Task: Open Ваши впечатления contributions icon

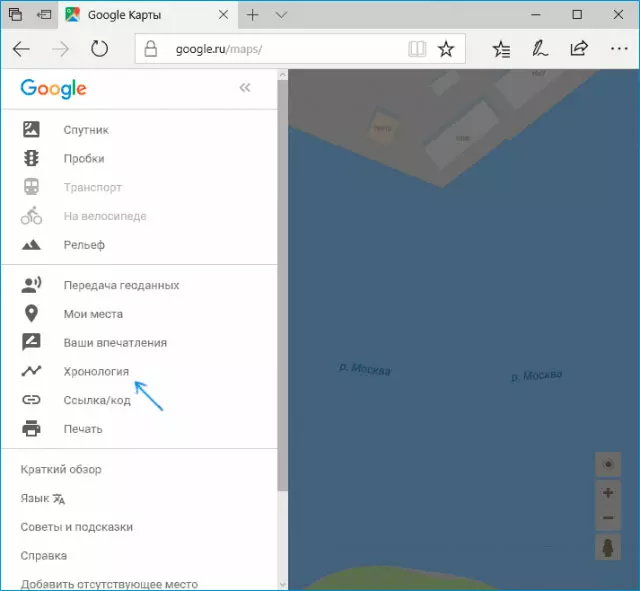Action: (31, 343)
